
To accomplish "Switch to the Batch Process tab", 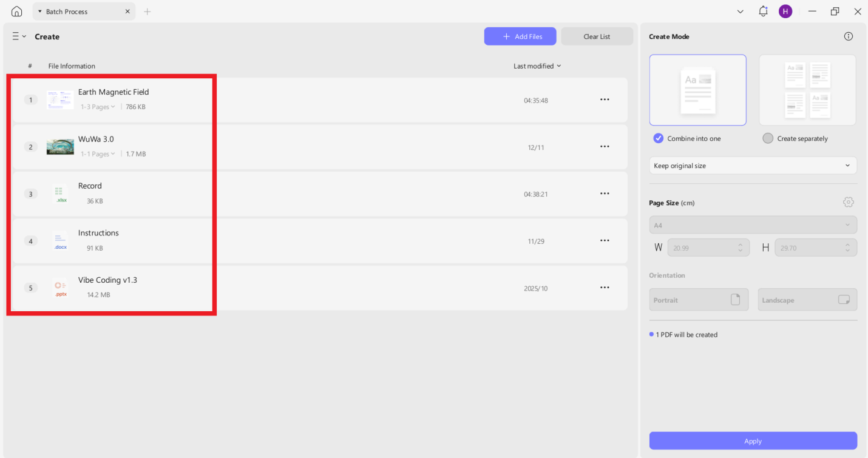I will tap(67, 12).
